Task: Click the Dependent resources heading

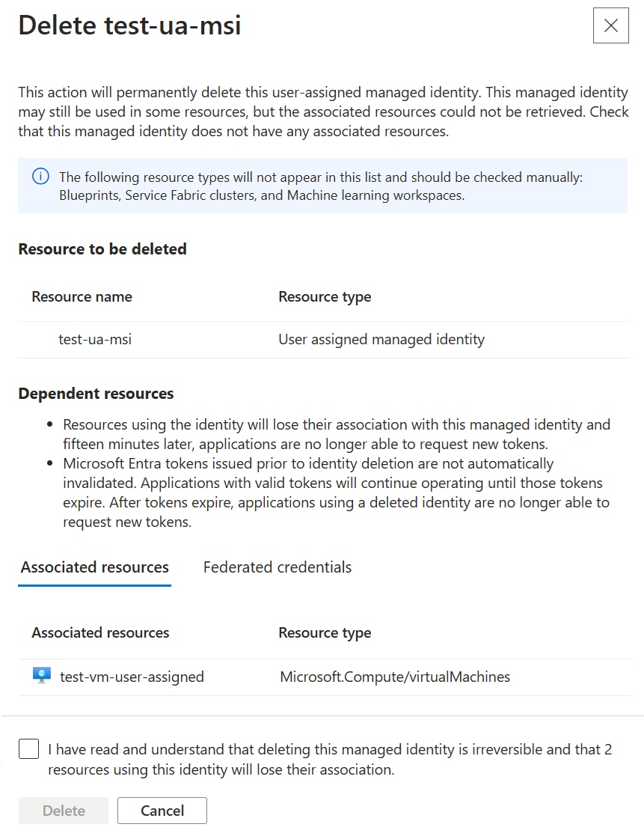Action: (x=96, y=394)
